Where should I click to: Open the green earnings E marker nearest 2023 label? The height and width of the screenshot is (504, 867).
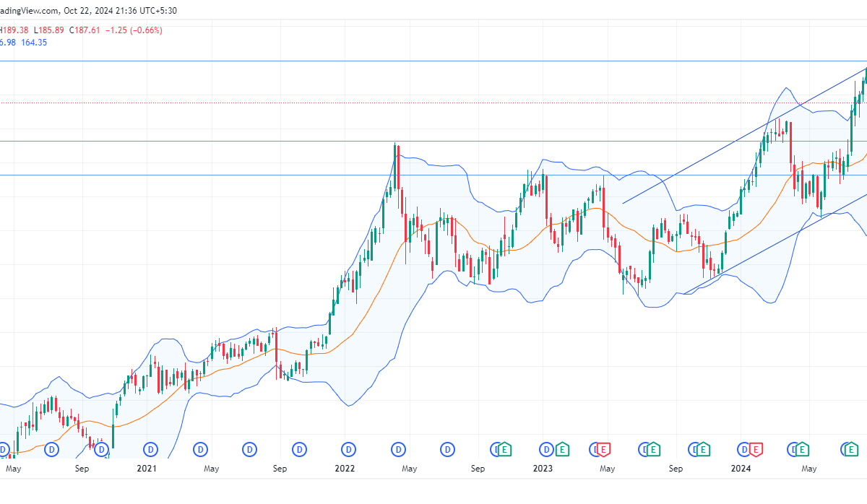pyautogui.click(x=562, y=450)
